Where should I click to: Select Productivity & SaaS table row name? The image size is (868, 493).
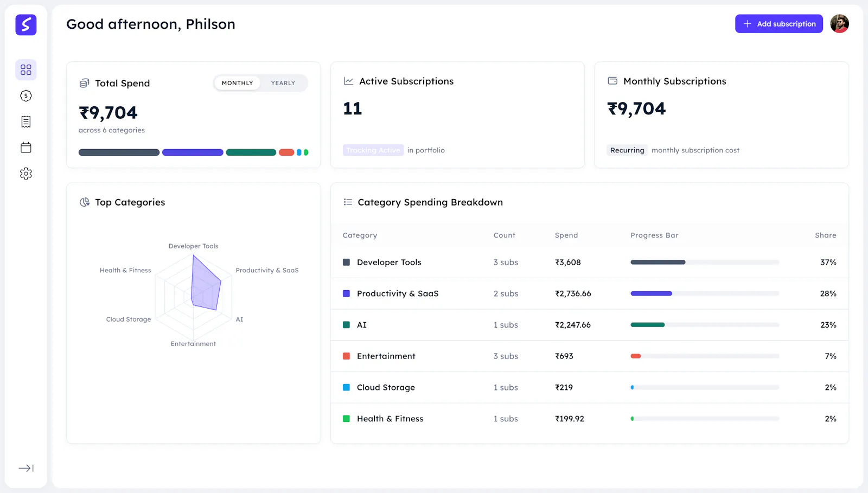(x=398, y=293)
